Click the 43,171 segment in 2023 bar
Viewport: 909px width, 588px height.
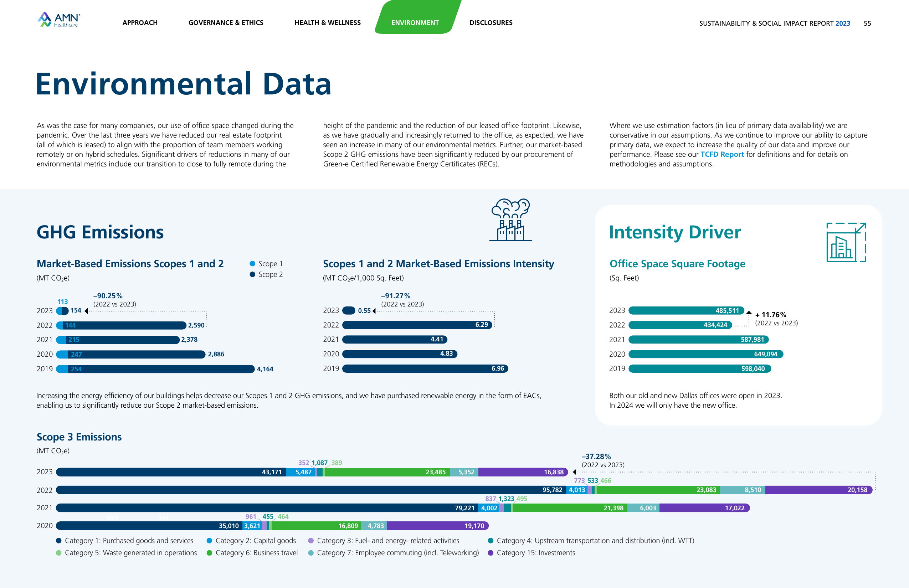(171, 472)
